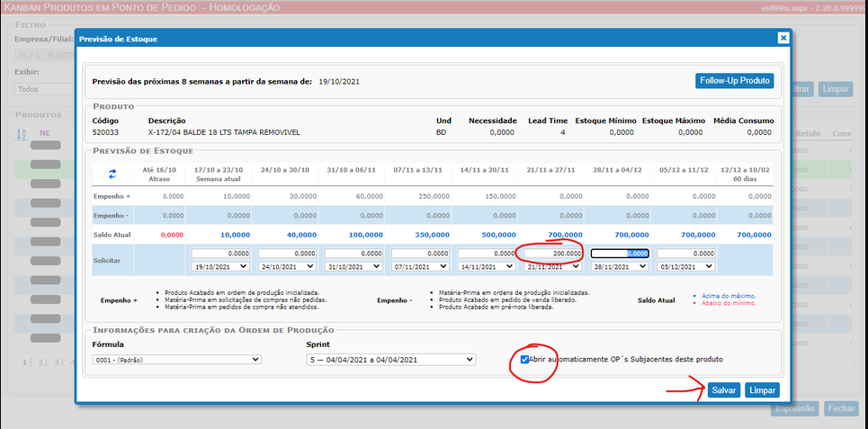868x429 pixels.
Task: Click Saldo Atual value 0,0000 in red
Action: (172, 235)
